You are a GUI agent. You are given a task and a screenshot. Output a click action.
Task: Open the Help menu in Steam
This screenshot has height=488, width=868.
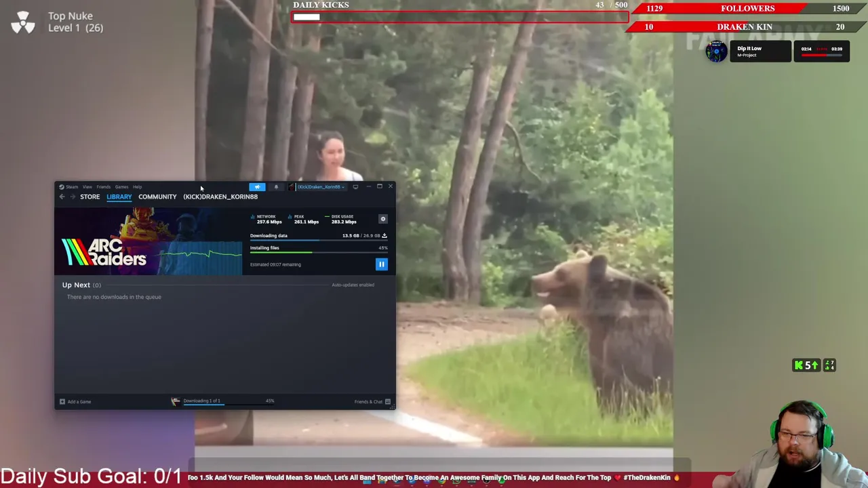[x=138, y=187]
